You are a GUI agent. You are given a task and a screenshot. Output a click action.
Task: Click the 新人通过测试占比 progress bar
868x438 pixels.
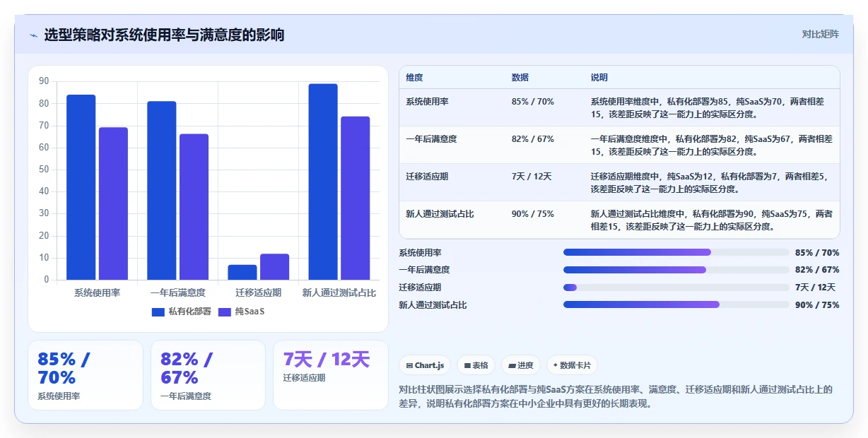click(676, 304)
